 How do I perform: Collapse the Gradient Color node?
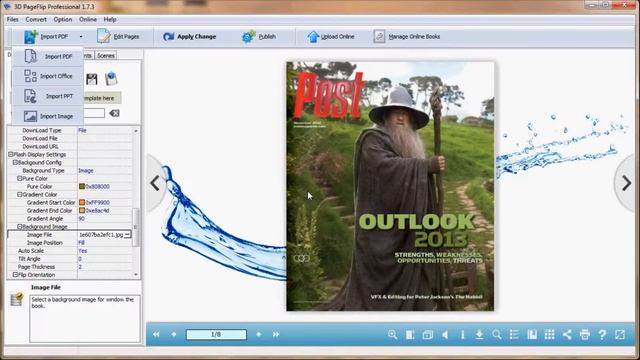[x=19, y=195]
